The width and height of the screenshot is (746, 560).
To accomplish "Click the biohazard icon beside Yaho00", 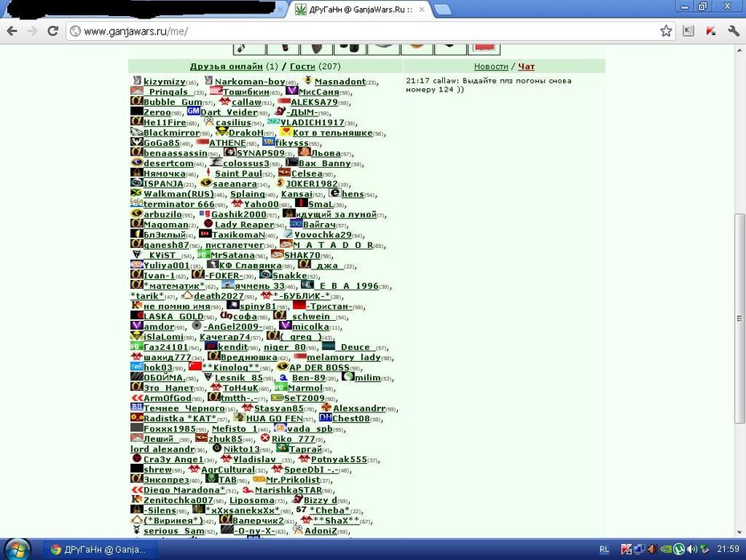I will click(x=237, y=204).
